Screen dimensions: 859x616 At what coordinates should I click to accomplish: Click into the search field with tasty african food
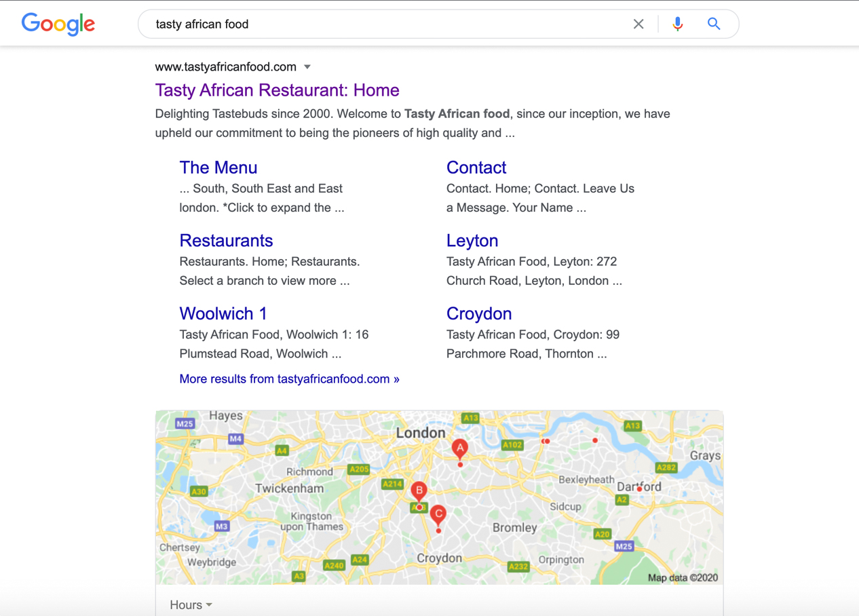pos(387,24)
